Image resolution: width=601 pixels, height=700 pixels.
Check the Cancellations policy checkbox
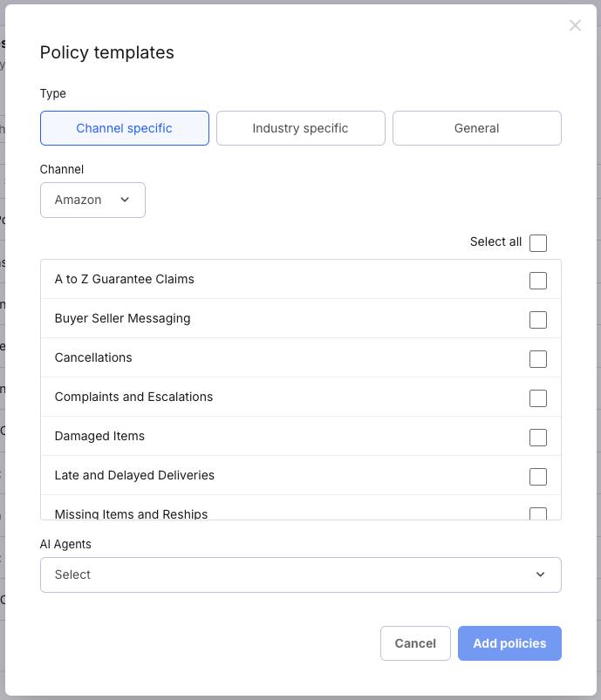tap(538, 358)
